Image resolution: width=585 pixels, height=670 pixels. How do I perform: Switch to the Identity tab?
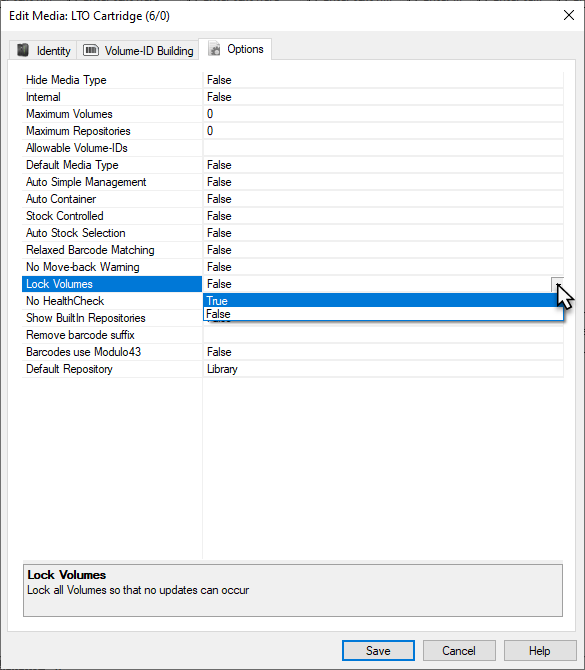pyautogui.click(x=43, y=50)
